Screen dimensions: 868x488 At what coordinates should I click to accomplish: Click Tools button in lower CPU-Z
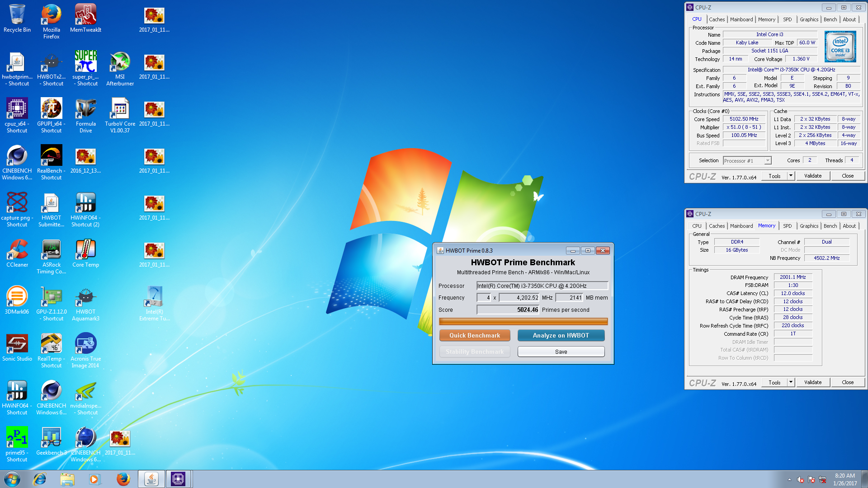[774, 382]
